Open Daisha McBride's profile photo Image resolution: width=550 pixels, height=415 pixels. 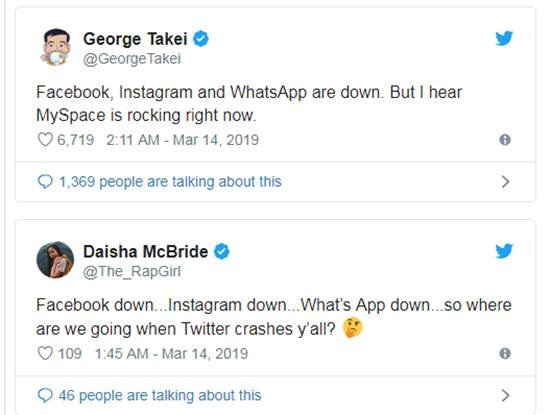click(55, 260)
